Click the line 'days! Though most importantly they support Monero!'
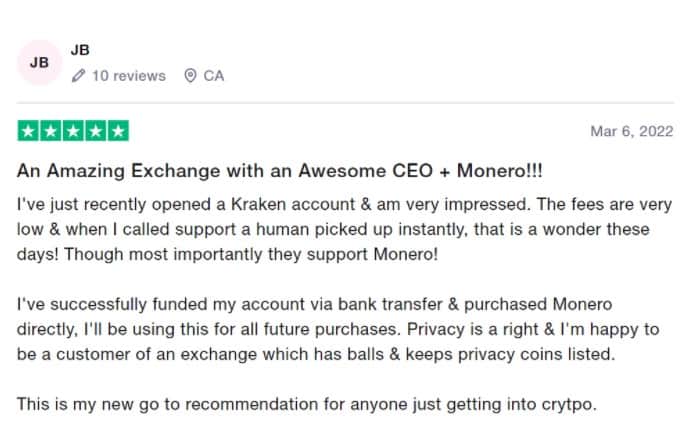This screenshot has width=698, height=448. [x=227, y=254]
